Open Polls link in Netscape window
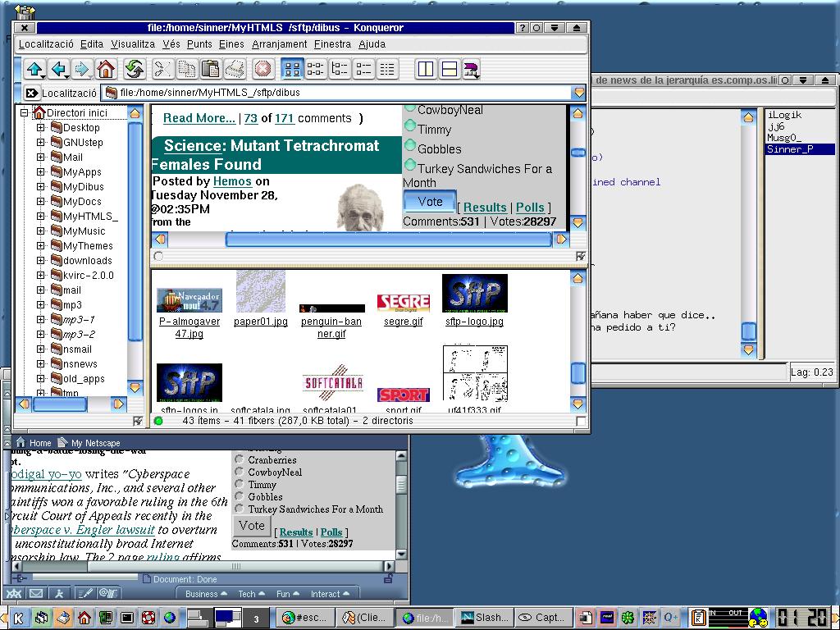Viewport: 840px width, 630px height. [331, 532]
